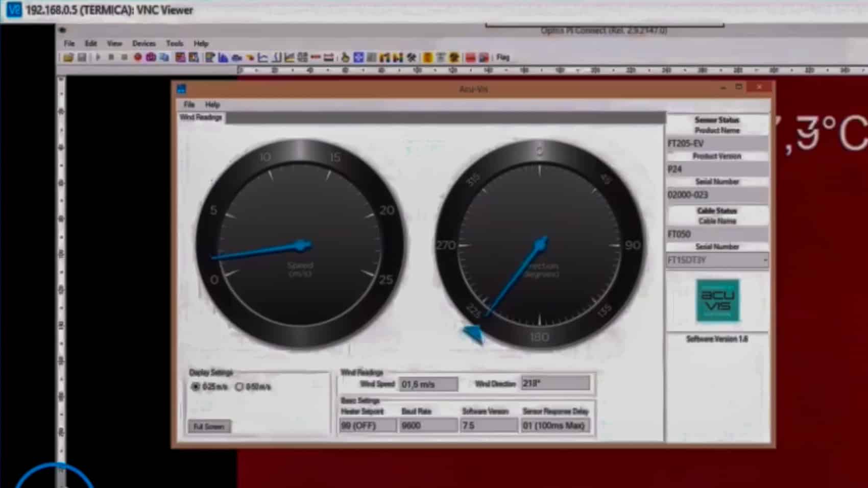Click the Flag item in the Optris toolbar
Viewport: 868px width, 488px height.
point(503,58)
